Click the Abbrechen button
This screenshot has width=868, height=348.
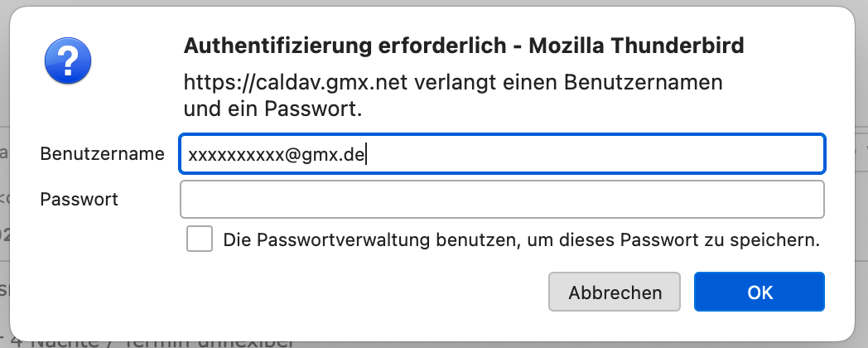(615, 292)
